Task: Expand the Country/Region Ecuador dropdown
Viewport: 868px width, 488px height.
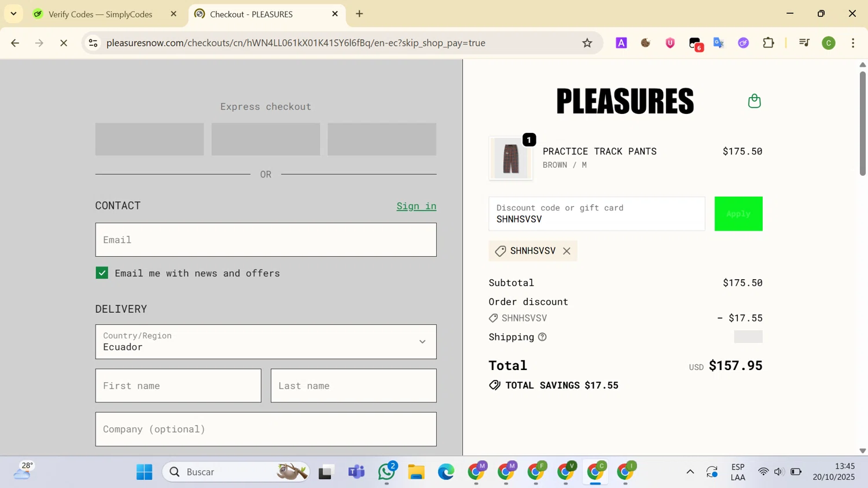Action: point(266,342)
